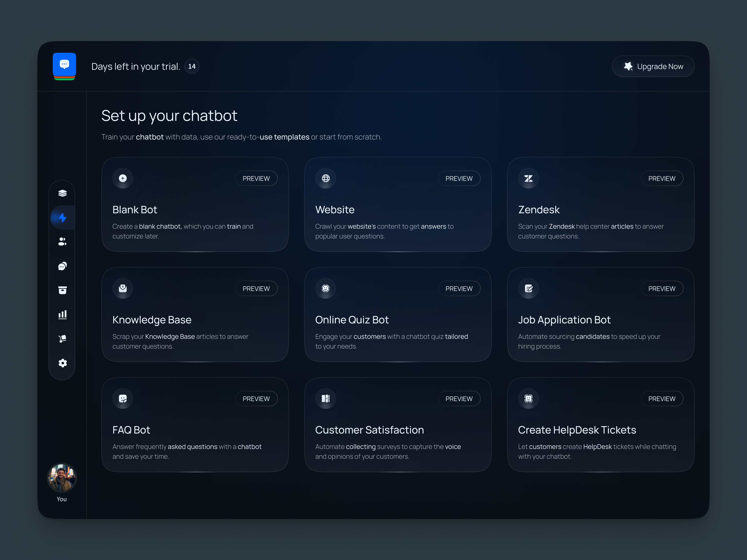Click the Train your chatbot subtitle text
Image resolution: width=747 pixels, height=560 pixels.
click(x=241, y=137)
